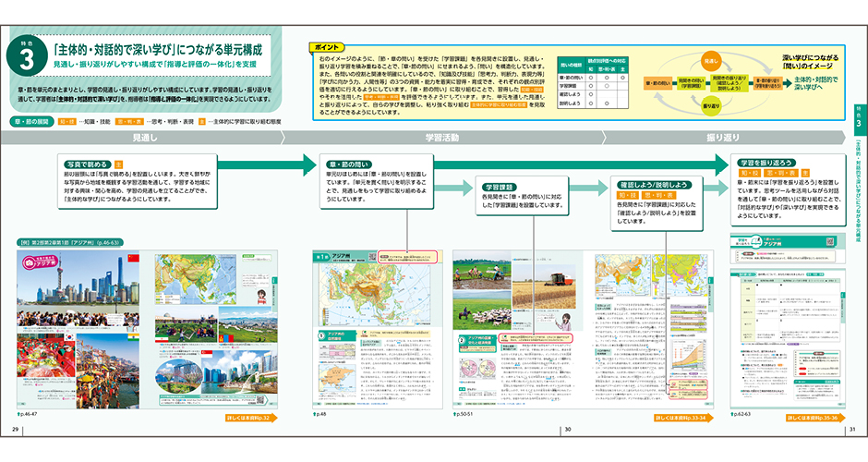Click the girl character beside the p.47 map

(262, 297)
